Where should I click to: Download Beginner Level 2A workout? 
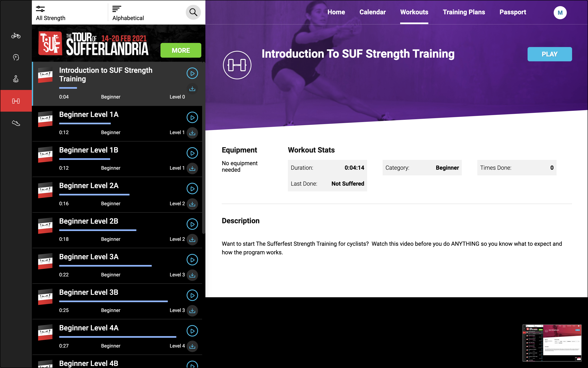click(192, 204)
